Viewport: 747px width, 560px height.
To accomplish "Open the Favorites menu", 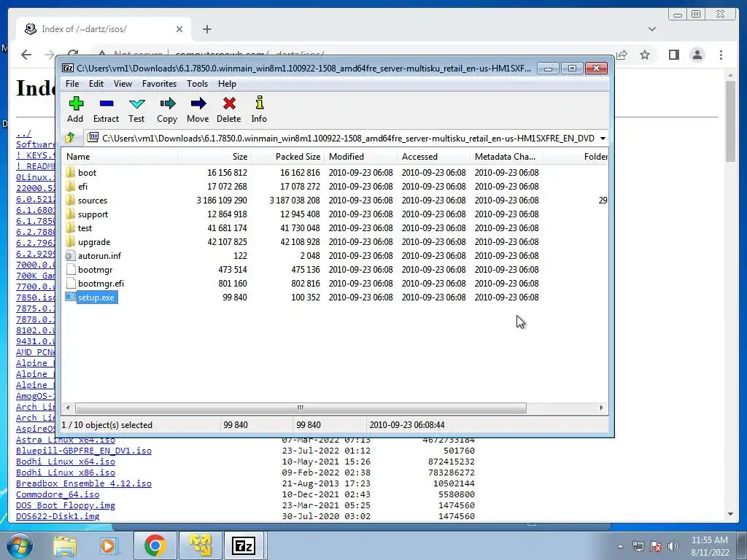I will (x=160, y=84).
